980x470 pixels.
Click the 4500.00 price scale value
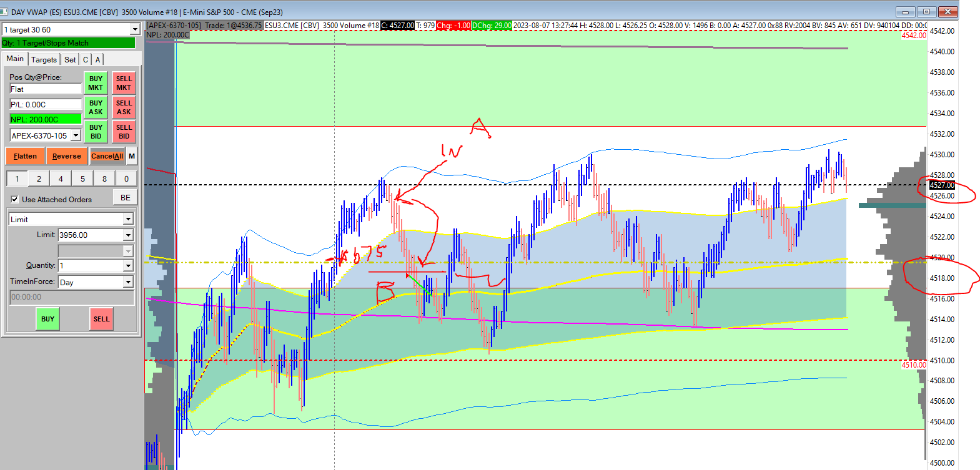coord(942,463)
